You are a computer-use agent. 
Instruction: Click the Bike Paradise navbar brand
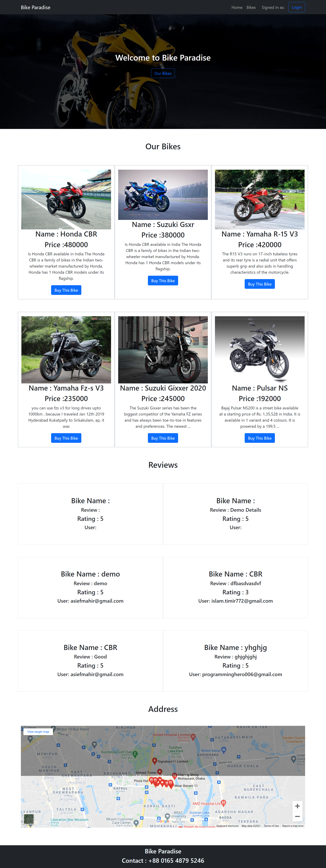(35, 7)
